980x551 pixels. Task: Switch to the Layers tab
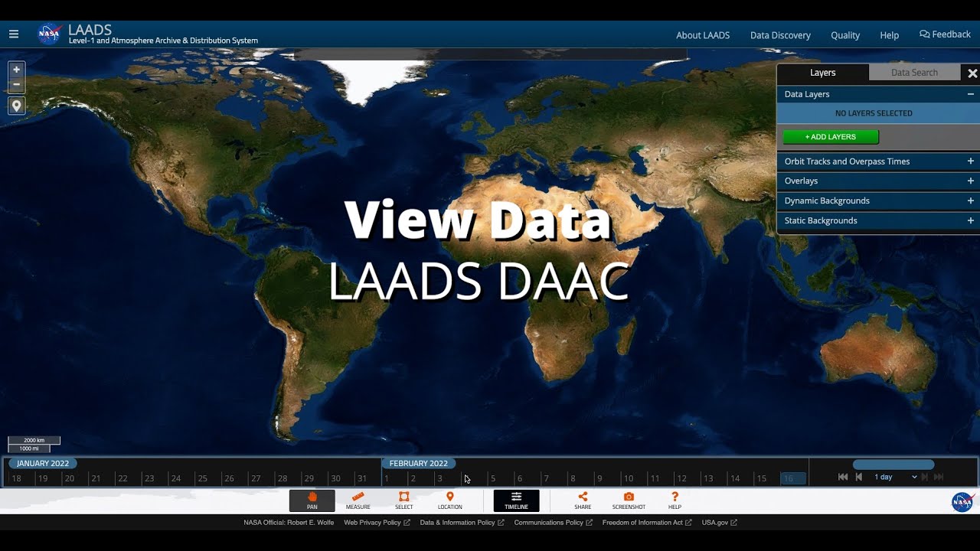pos(823,73)
